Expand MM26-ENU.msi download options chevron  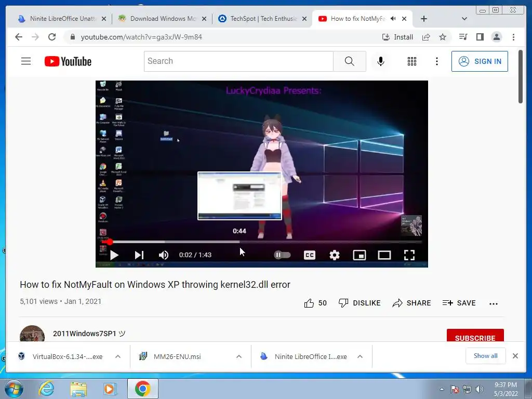coord(239,356)
